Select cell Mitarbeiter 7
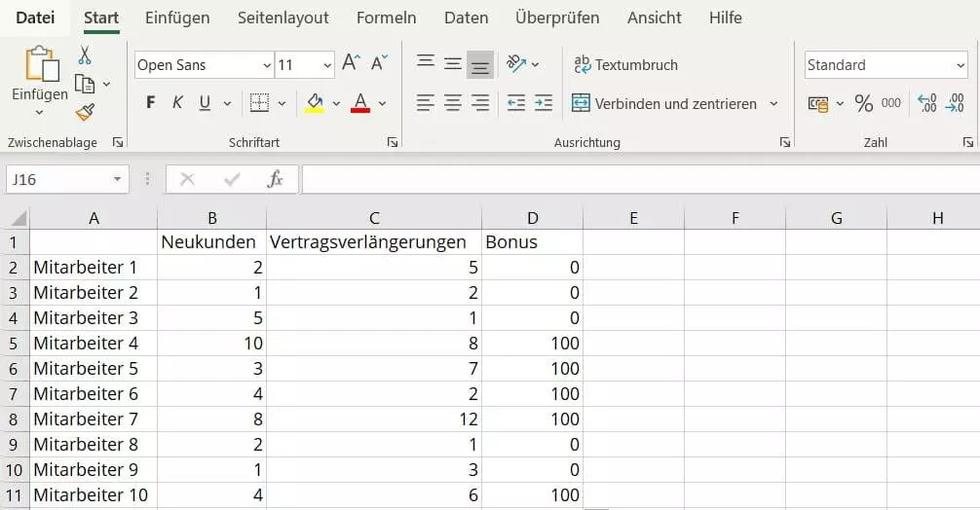 [x=94, y=419]
